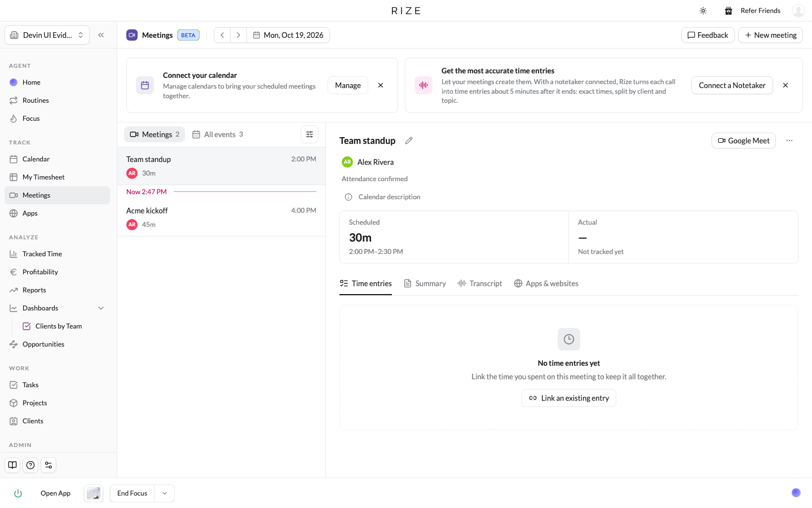Dismiss the accurate time entries banner

click(x=785, y=85)
